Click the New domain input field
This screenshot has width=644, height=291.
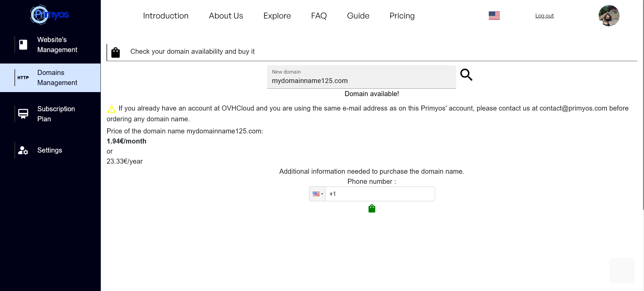[x=361, y=81]
